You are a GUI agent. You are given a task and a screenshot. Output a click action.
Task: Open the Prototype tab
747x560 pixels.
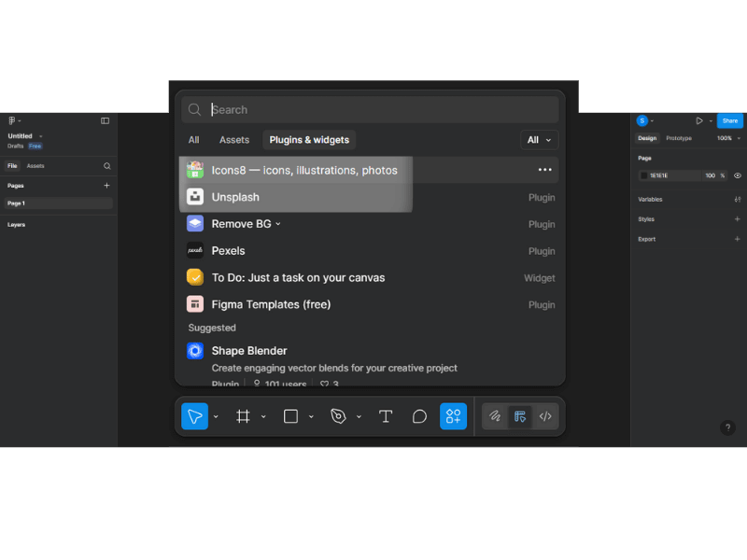pyautogui.click(x=679, y=138)
